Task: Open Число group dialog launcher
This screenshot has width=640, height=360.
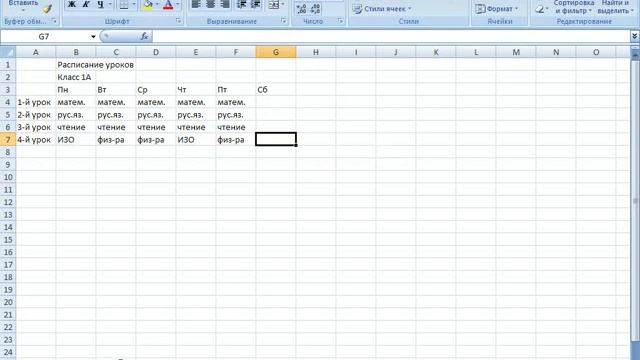Action: pyautogui.click(x=340, y=21)
